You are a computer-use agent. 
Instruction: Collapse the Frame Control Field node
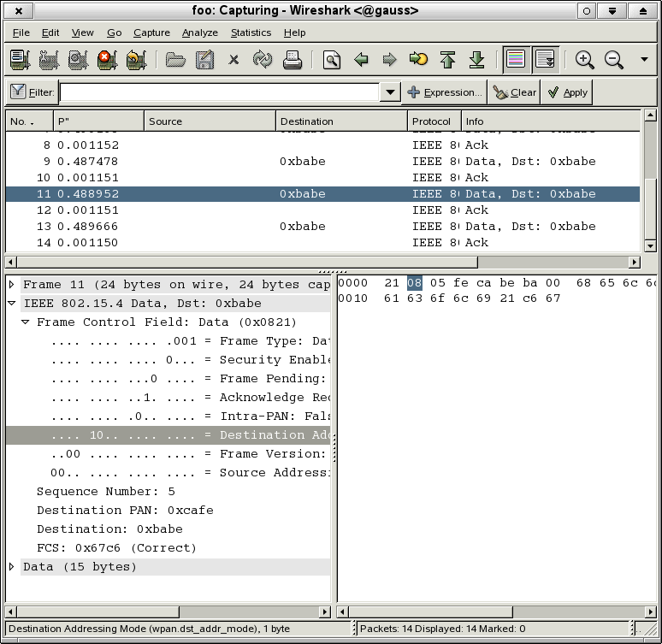click(x=26, y=322)
